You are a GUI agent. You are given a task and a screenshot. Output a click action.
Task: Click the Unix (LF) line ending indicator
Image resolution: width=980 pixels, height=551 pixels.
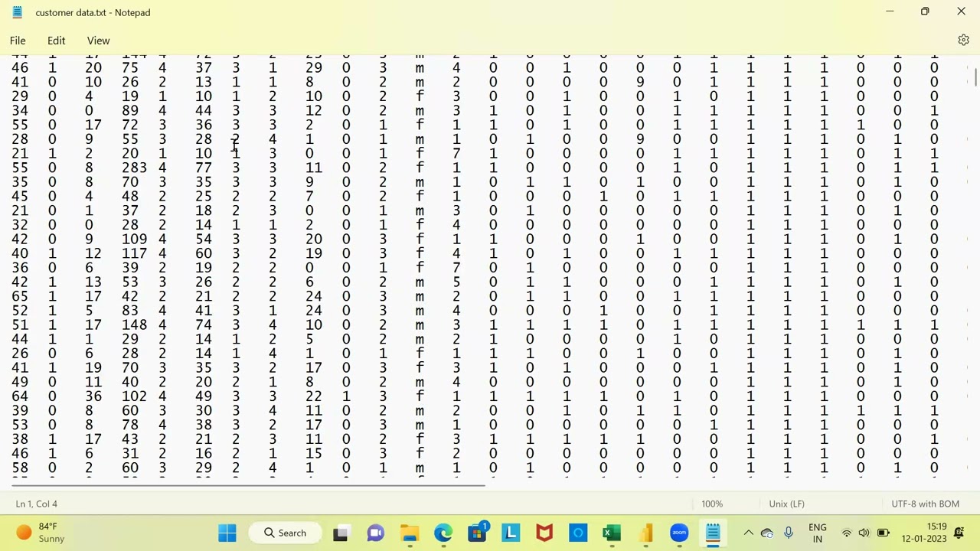click(x=786, y=504)
